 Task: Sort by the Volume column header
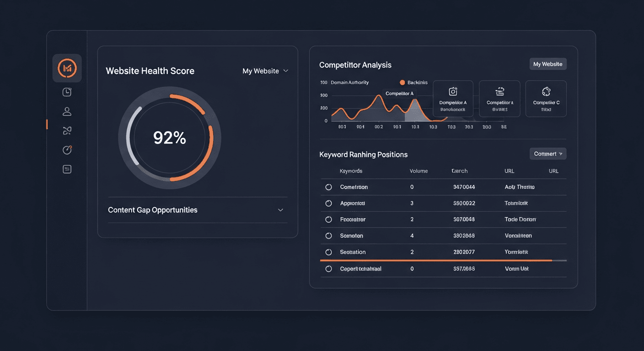click(419, 171)
